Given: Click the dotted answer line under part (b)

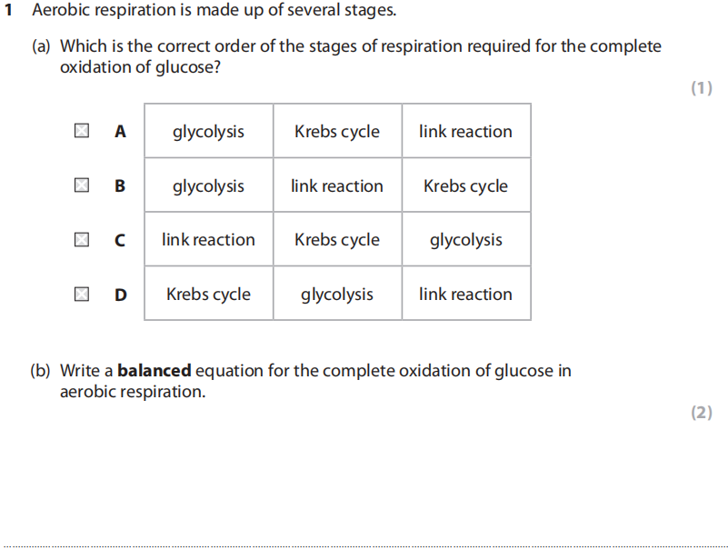Looking at the screenshot, I should (364, 547).
